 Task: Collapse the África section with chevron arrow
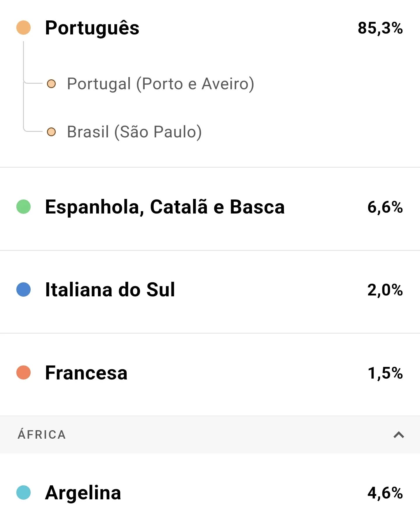[399, 435]
